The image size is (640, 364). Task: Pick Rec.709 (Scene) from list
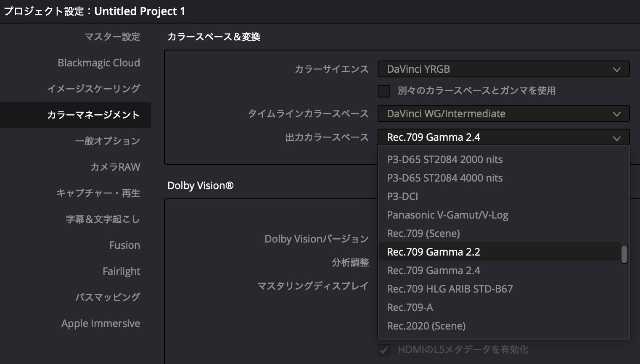pos(423,234)
